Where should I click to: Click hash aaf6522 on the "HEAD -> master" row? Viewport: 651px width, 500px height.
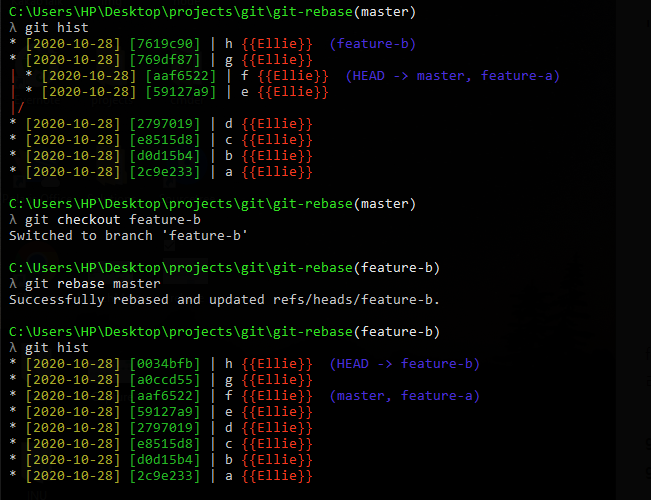(181, 76)
